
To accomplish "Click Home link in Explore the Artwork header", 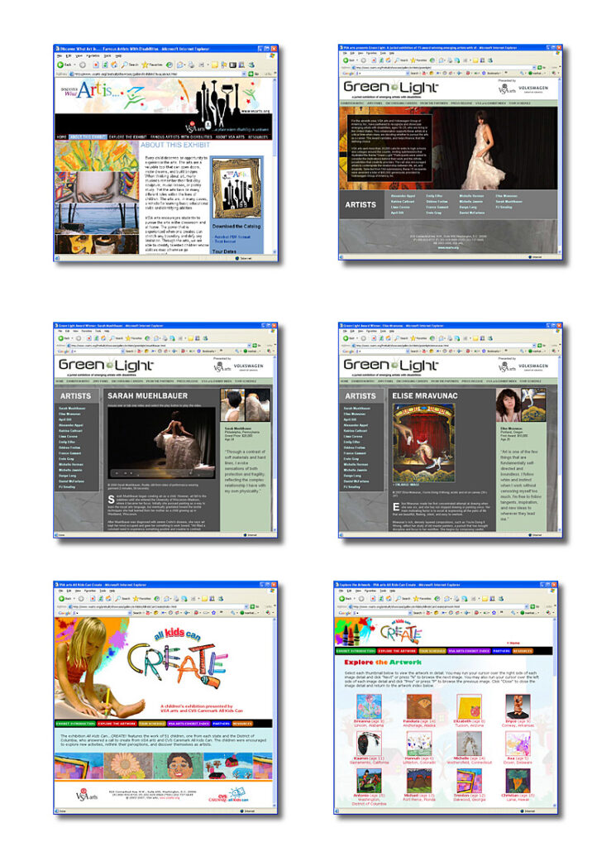I will tap(513, 643).
